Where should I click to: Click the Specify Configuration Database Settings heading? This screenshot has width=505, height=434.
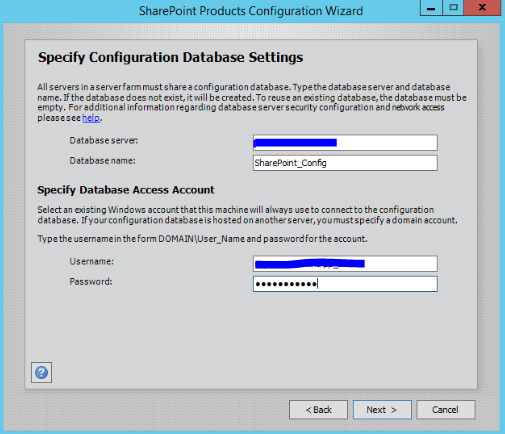coord(170,57)
